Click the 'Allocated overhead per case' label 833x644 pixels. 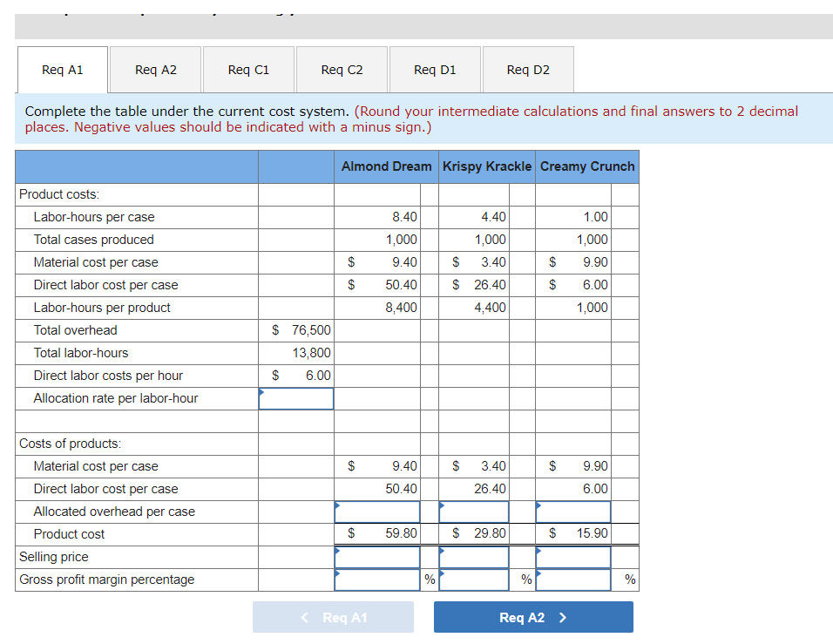tap(114, 512)
